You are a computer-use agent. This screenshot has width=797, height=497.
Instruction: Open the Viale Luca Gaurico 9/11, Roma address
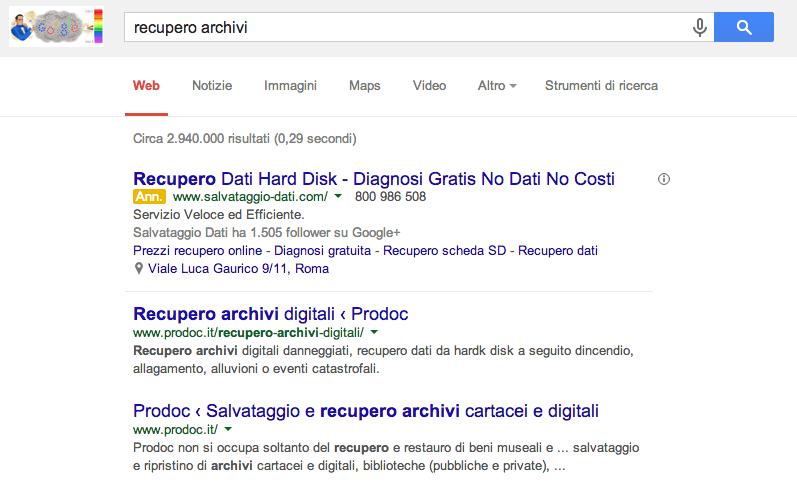coord(238,268)
